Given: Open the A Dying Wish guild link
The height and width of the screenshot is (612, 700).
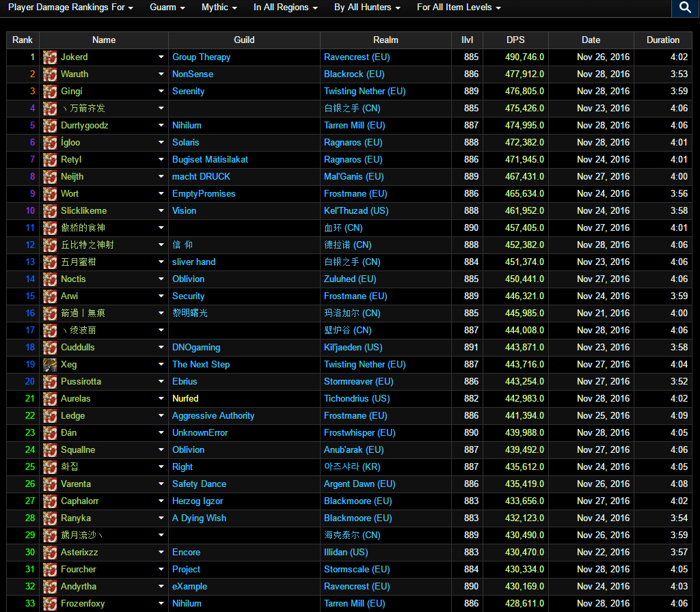Looking at the screenshot, I should pos(199,518).
